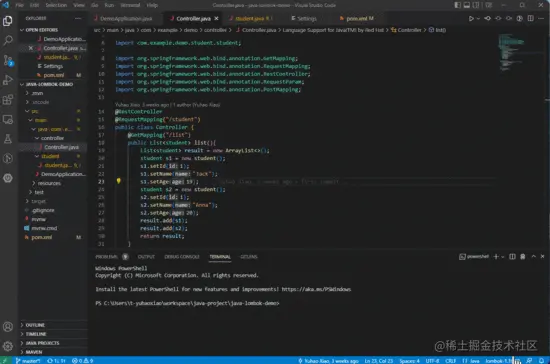Screen dimensions: 550x364
Task: Open the Source Control view icon
Action: (x=8, y=60)
